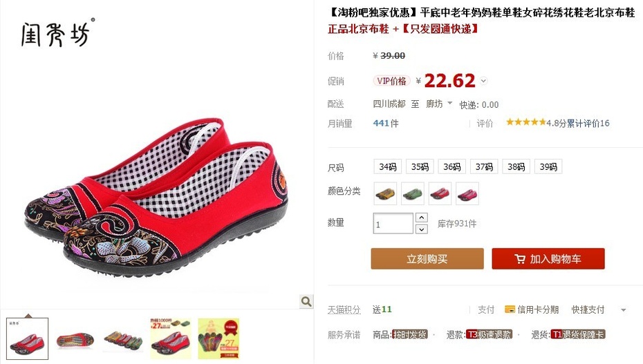Click 立刻购买 buy now button
Viewport: 643px width, 364px height.
pos(427,259)
